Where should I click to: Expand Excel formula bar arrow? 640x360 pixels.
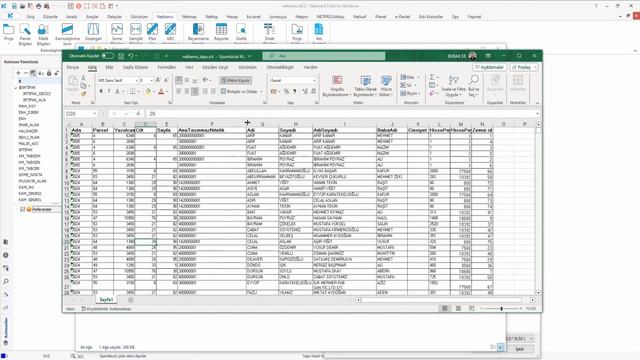[538, 113]
